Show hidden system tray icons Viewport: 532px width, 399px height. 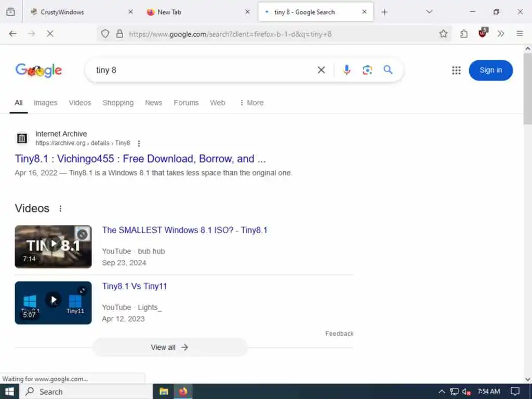pos(442,392)
